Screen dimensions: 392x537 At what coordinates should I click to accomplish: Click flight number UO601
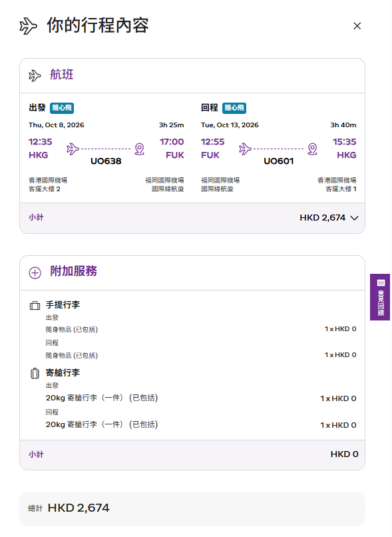tap(279, 161)
